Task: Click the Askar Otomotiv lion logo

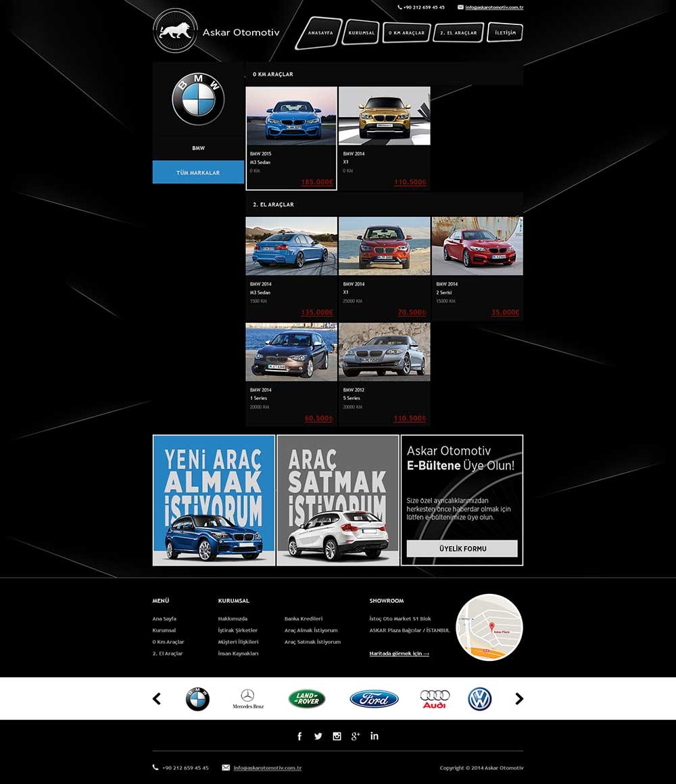Action: pos(175,31)
